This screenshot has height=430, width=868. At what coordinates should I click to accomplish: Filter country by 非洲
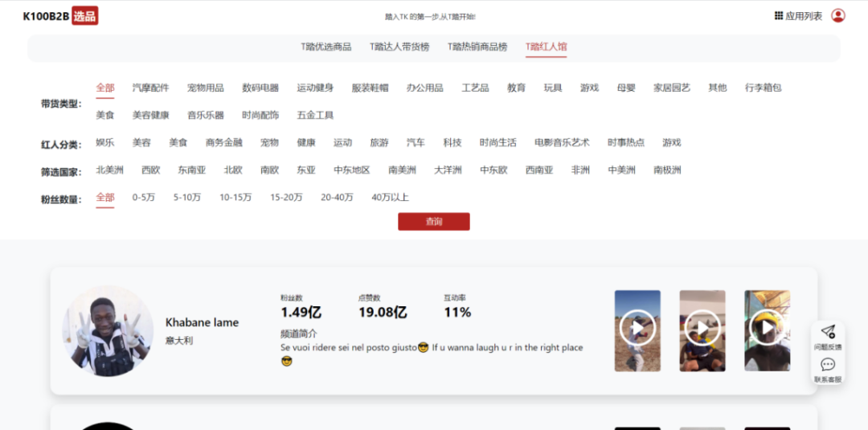(x=580, y=170)
